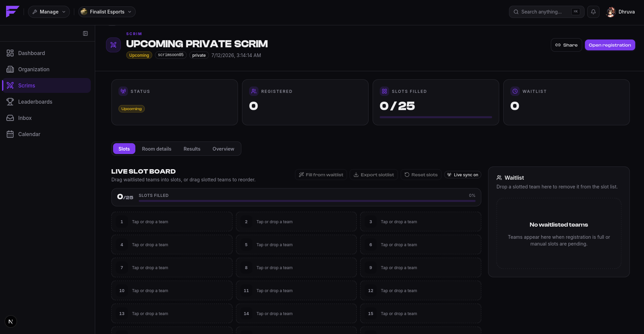Click the Waitlist panel people icon

499,178
